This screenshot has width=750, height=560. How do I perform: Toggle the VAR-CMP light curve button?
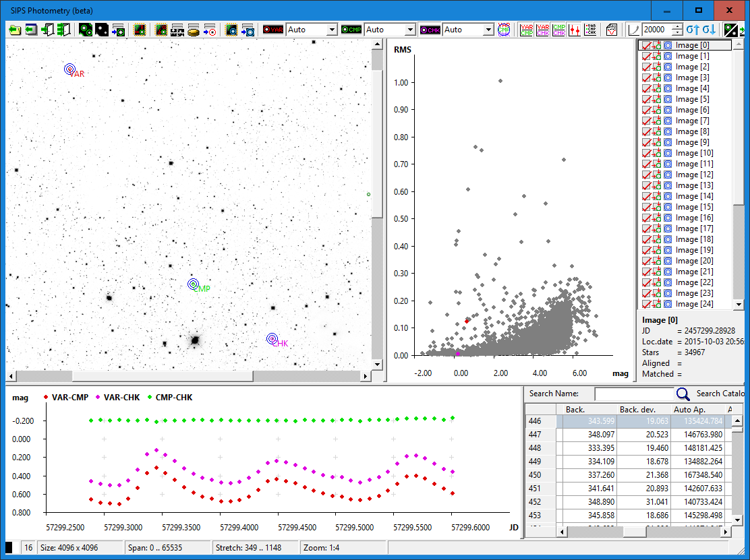point(527,30)
